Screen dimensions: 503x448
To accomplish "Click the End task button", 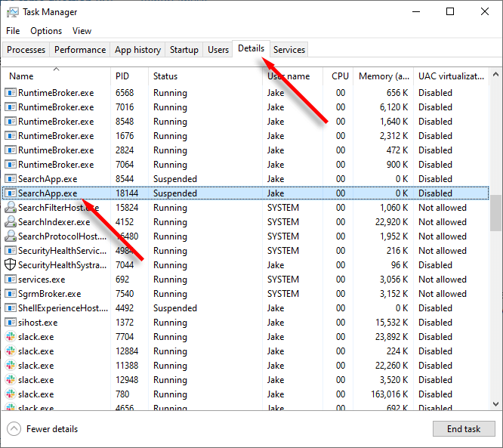I will click(x=464, y=429).
